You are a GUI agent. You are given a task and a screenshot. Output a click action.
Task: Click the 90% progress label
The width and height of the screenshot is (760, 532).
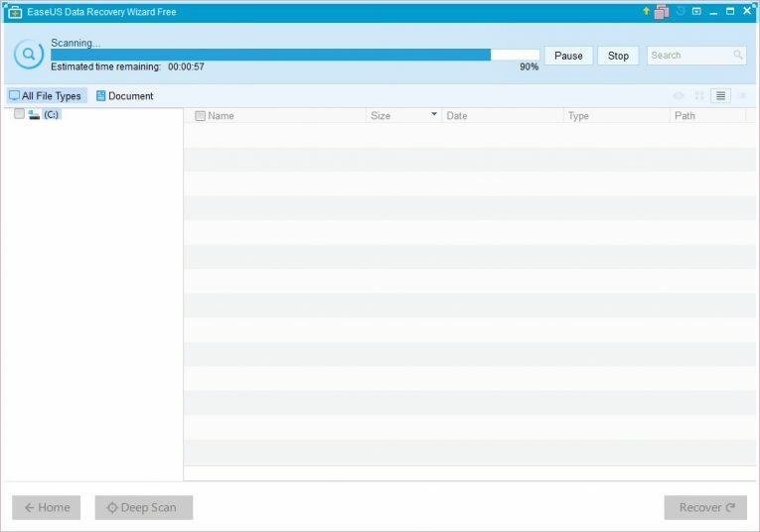tap(529, 66)
